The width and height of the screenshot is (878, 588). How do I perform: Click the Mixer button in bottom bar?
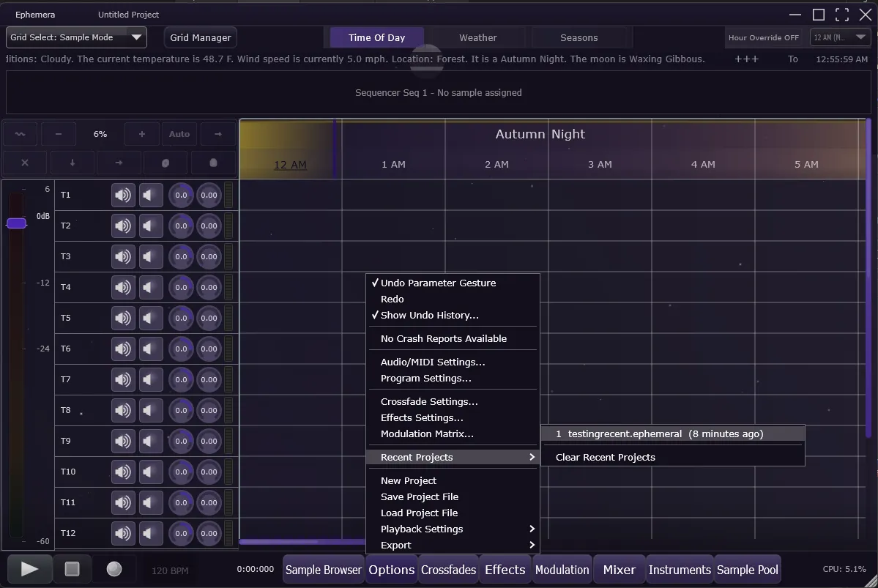(618, 569)
